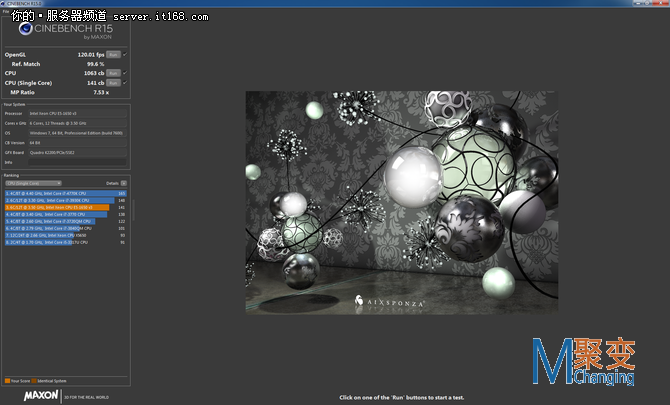Open the ranking type dropdown
This screenshot has width=670, height=405.
point(33,183)
